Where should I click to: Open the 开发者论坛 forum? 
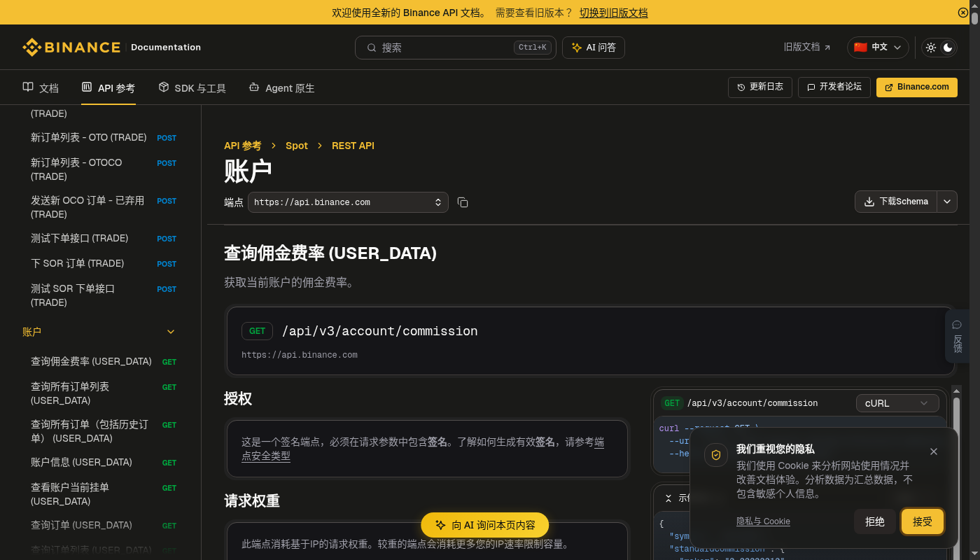[834, 87]
